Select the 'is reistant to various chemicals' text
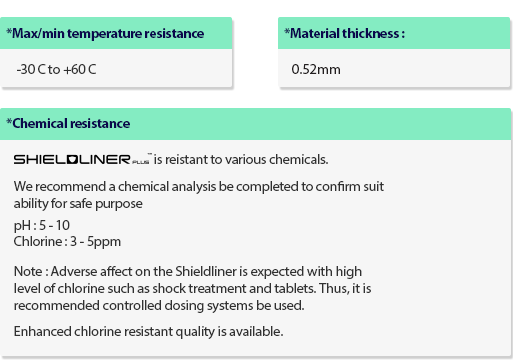The image size is (513, 360). 241,159
